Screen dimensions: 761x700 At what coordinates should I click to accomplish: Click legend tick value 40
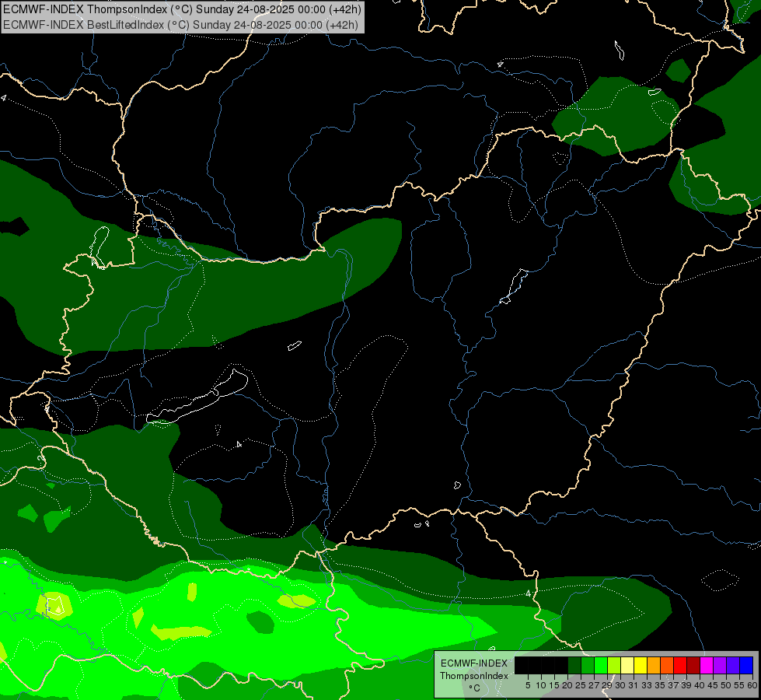click(700, 685)
